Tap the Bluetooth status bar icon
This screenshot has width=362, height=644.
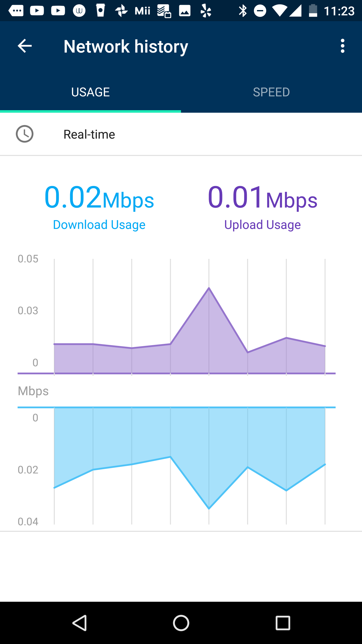click(x=243, y=11)
